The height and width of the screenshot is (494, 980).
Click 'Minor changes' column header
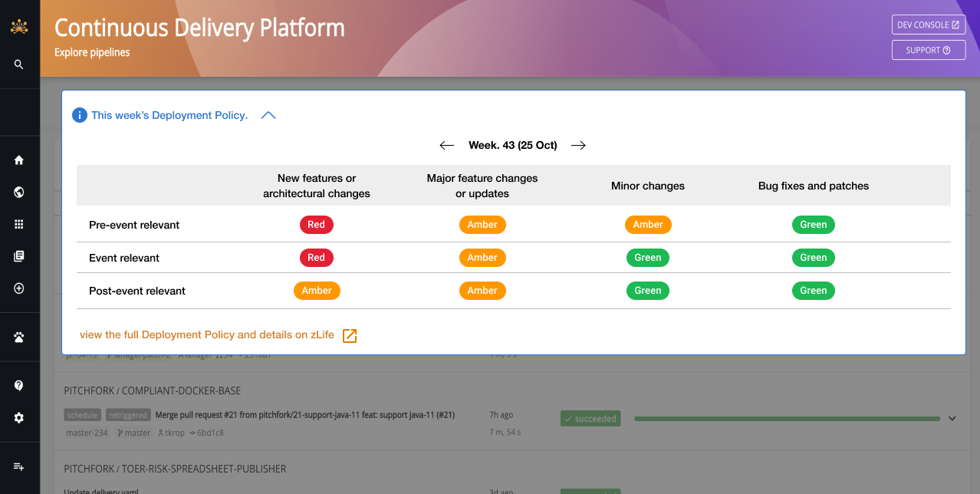pos(648,186)
